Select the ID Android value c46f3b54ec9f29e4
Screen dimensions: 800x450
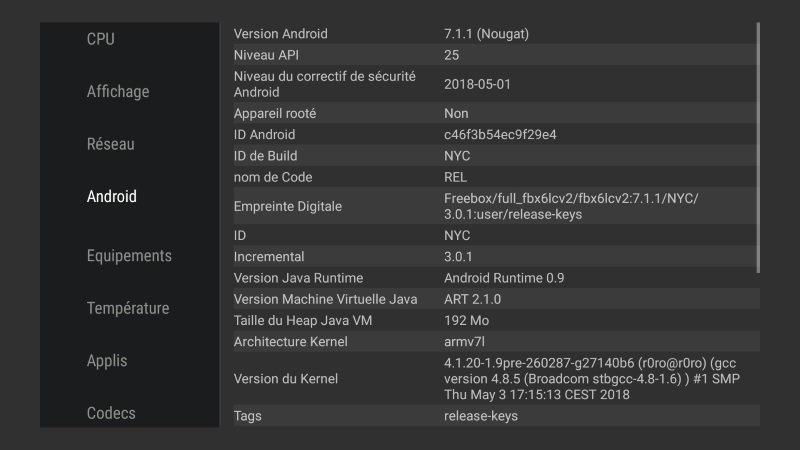(500, 135)
